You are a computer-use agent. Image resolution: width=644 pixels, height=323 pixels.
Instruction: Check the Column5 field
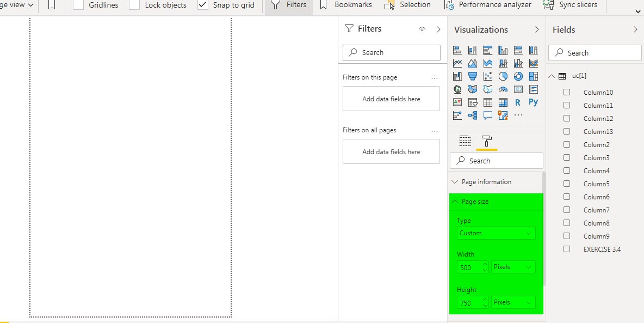(x=567, y=184)
